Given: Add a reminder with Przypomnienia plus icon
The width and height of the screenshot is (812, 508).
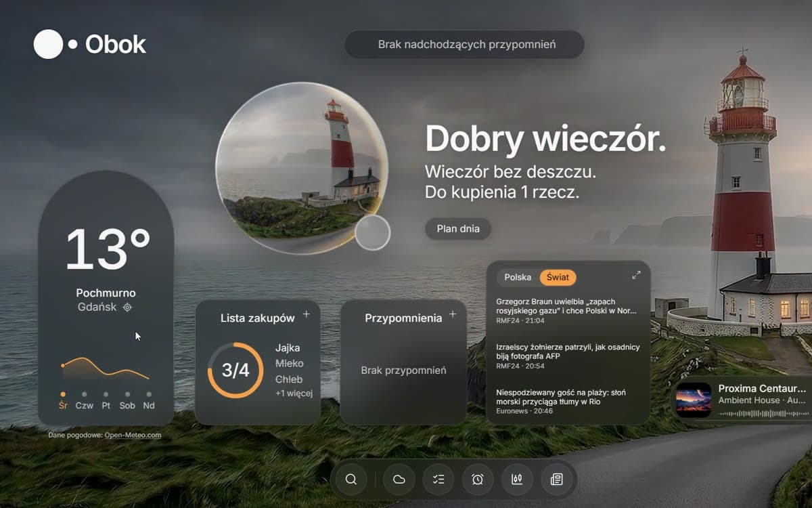Looking at the screenshot, I should coord(453,314).
